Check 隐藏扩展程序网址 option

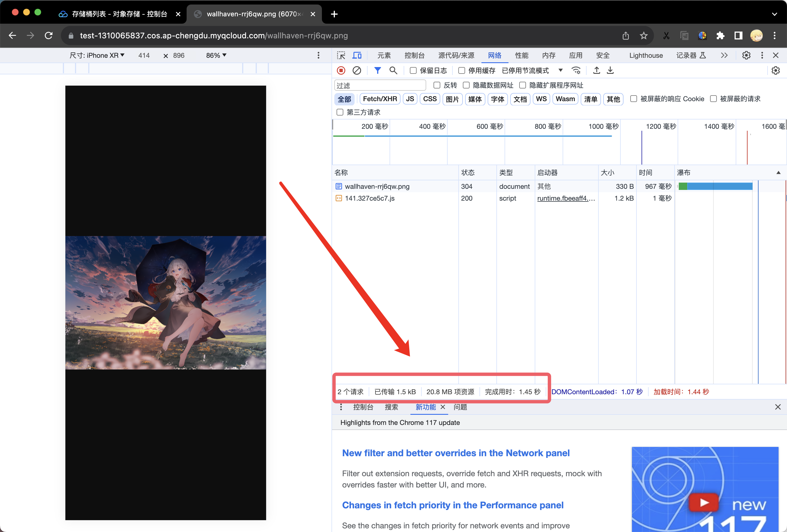click(x=523, y=85)
